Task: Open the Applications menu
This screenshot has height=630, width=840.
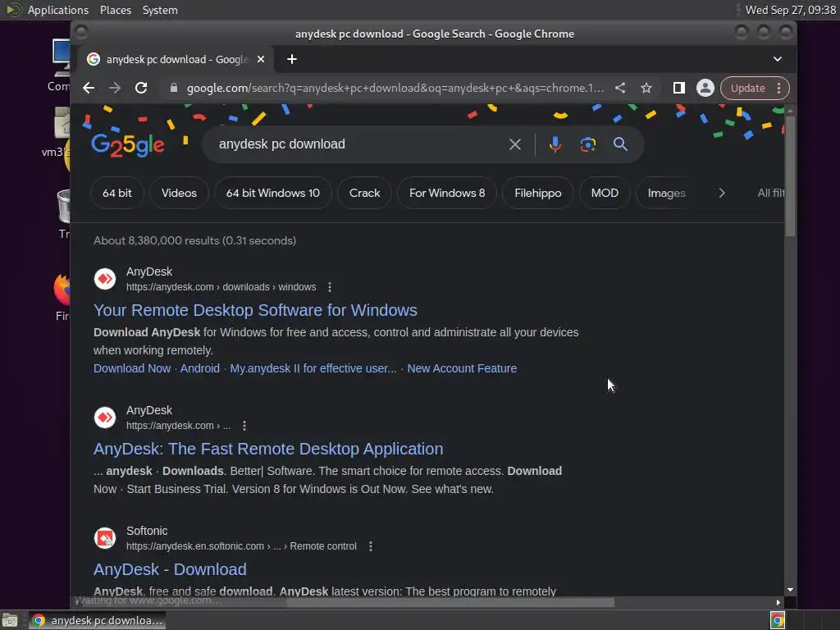Action: (58, 10)
